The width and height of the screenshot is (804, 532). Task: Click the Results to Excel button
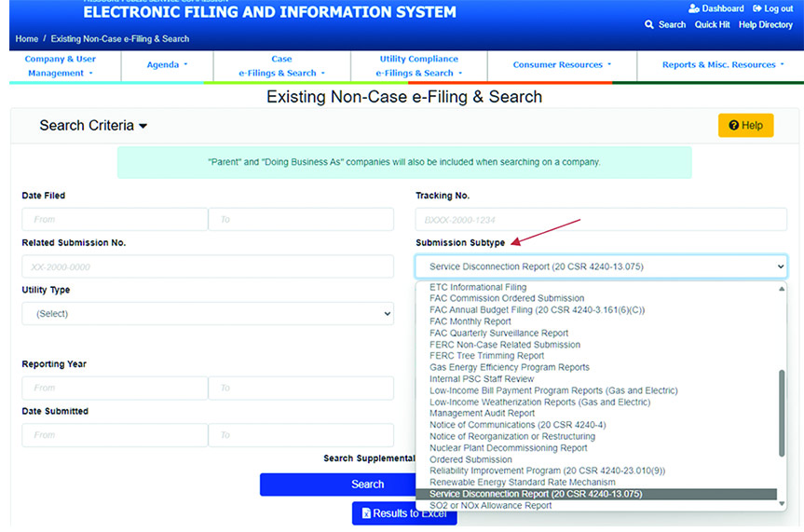coord(404,513)
